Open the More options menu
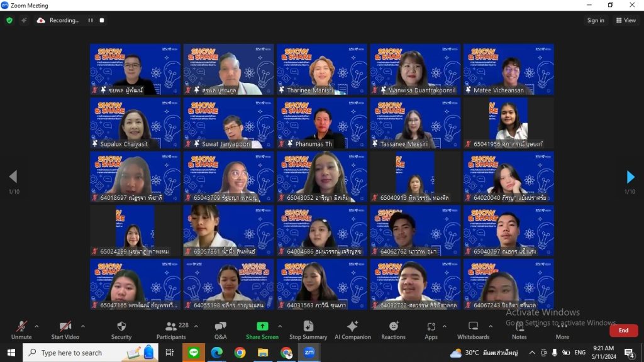Screen dimensions: 644x362 [562, 331]
